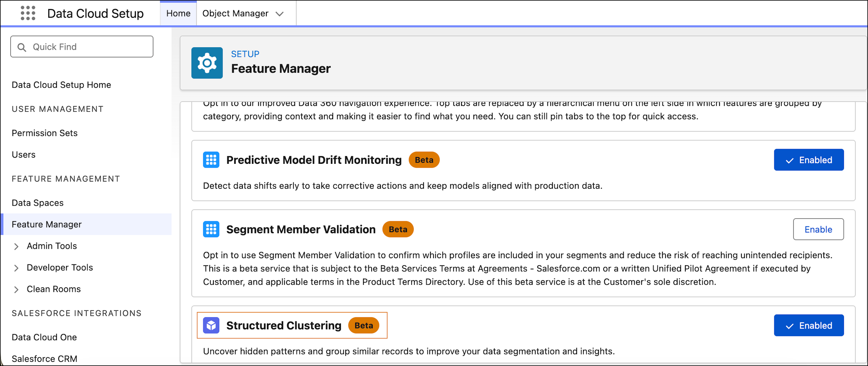The image size is (868, 366).
Task: Click 'Opt in to use Segment Member Validation' text
Action: point(518,268)
